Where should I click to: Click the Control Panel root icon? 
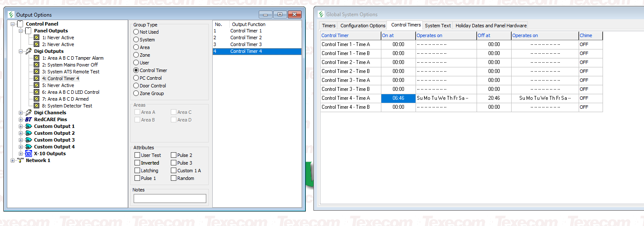click(x=20, y=24)
